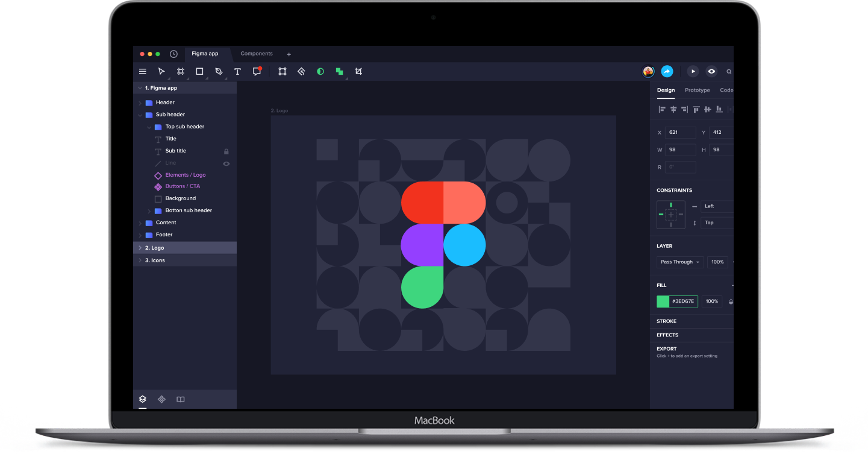Click the rotation R field
Viewport: 868px width, 454px height.
tap(680, 167)
